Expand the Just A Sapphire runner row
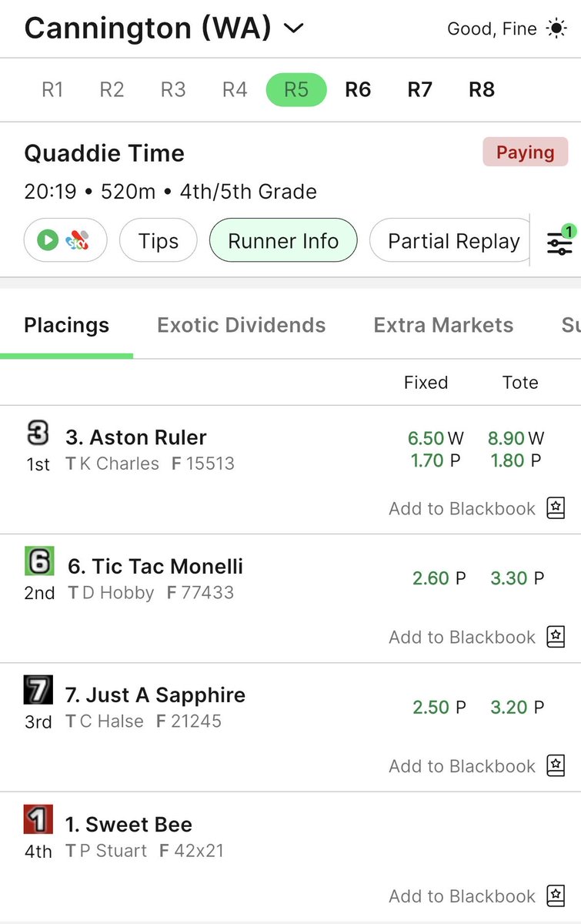The image size is (581, 924). tap(290, 728)
